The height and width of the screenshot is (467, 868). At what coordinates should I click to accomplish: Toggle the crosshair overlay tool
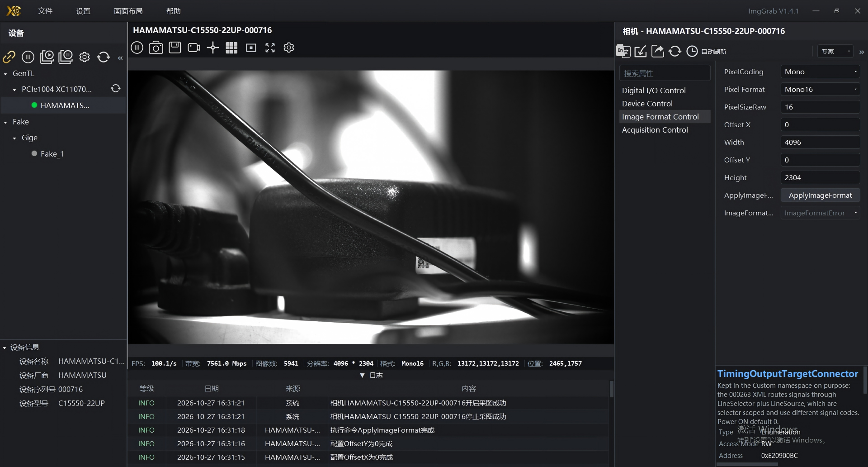point(213,48)
